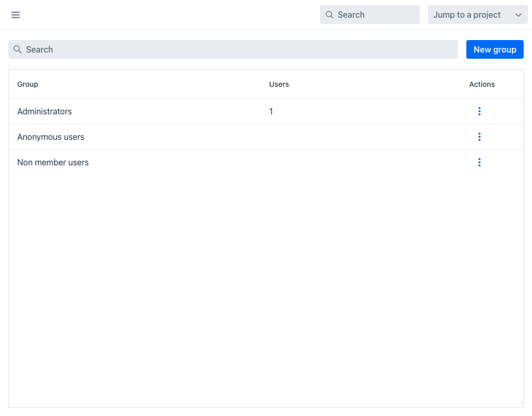532x416 pixels.
Task: Click the Users column header
Action: coord(279,84)
